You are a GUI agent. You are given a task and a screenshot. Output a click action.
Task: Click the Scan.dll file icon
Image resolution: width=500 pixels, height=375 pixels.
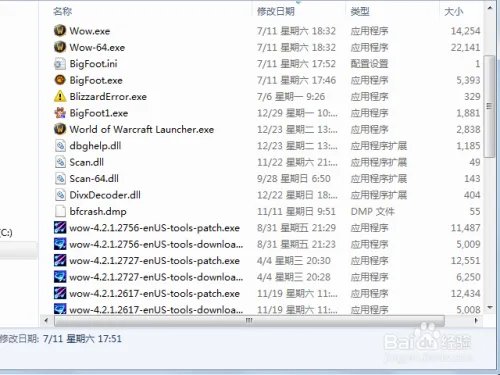pos(60,162)
